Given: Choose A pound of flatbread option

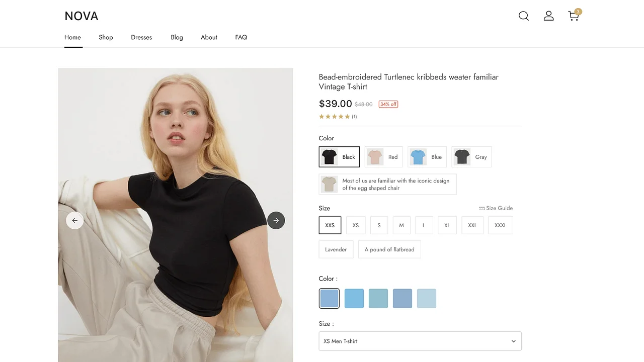Looking at the screenshot, I should pyautogui.click(x=389, y=249).
